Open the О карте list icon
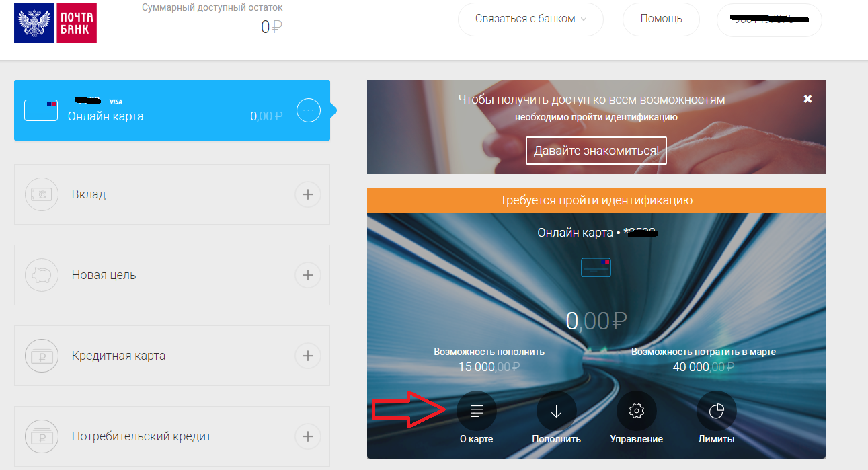 point(476,411)
